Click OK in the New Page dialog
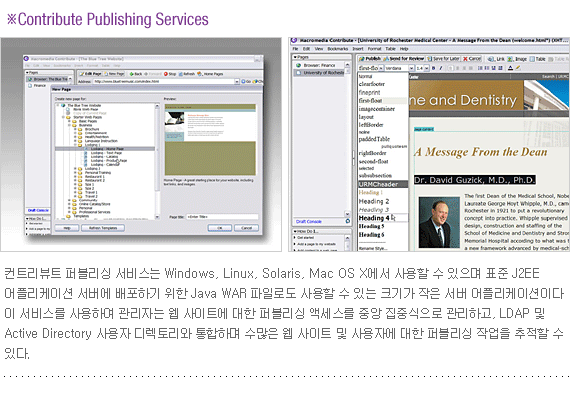Viewport: 570px width, 396px height. pos(220,228)
